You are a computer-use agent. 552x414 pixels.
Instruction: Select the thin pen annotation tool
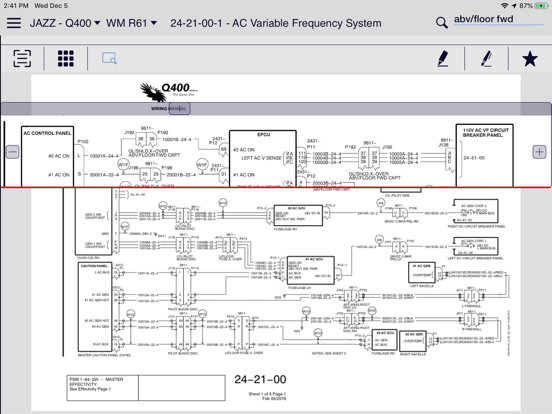(x=487, y=58)
